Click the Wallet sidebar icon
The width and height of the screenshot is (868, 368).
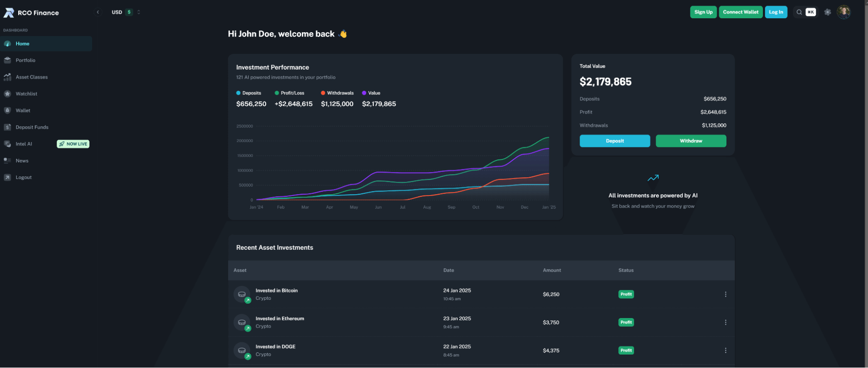coord(7,110)
